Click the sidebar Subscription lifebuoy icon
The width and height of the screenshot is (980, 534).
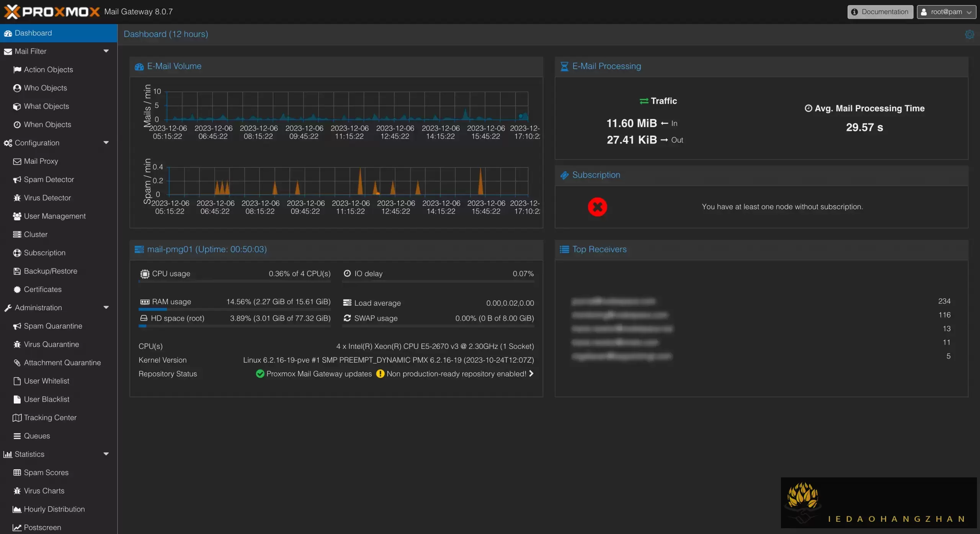17,253
